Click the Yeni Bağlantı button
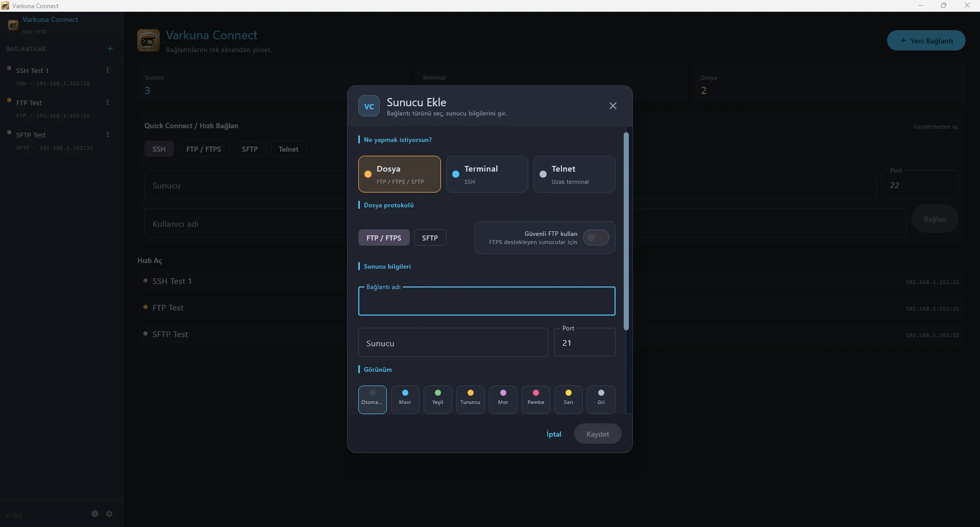980x527 pixels. 926,40
